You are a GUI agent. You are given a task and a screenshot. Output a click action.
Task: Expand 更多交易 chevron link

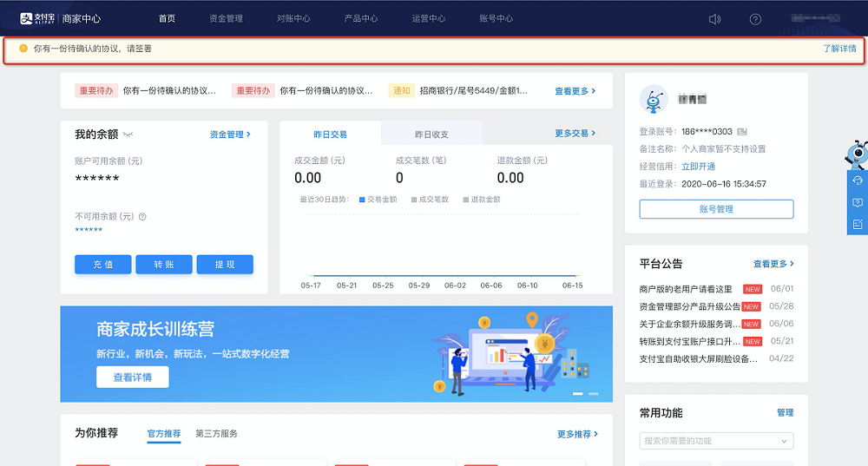[x=575, y=134]
